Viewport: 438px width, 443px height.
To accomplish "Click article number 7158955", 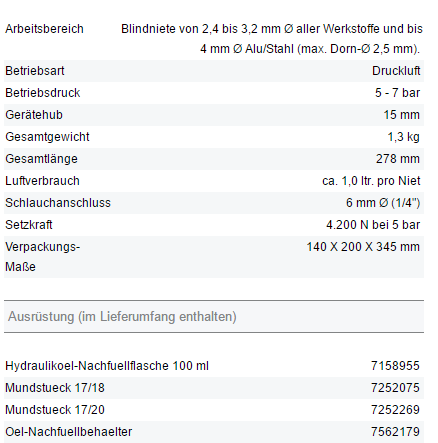I will coord(395,366).
